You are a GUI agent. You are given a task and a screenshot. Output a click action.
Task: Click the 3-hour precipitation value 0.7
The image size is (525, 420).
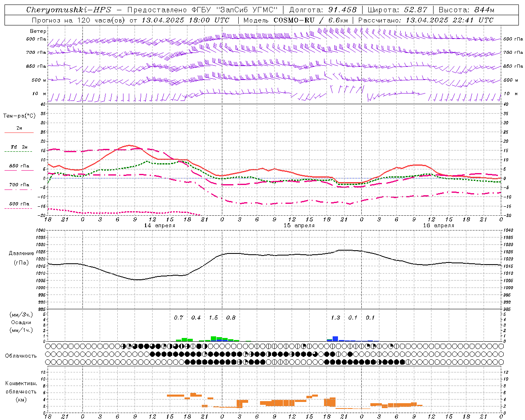click(178, 318)
